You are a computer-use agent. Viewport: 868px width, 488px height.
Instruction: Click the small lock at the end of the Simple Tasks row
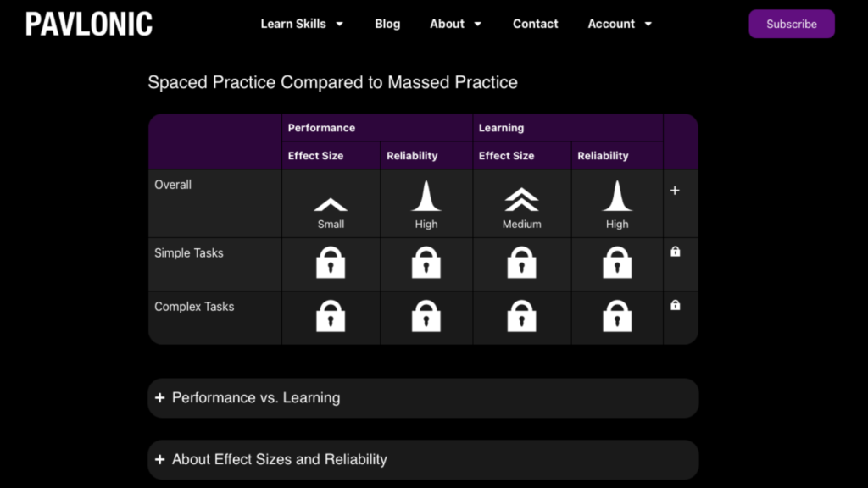[x=675, y=252]
